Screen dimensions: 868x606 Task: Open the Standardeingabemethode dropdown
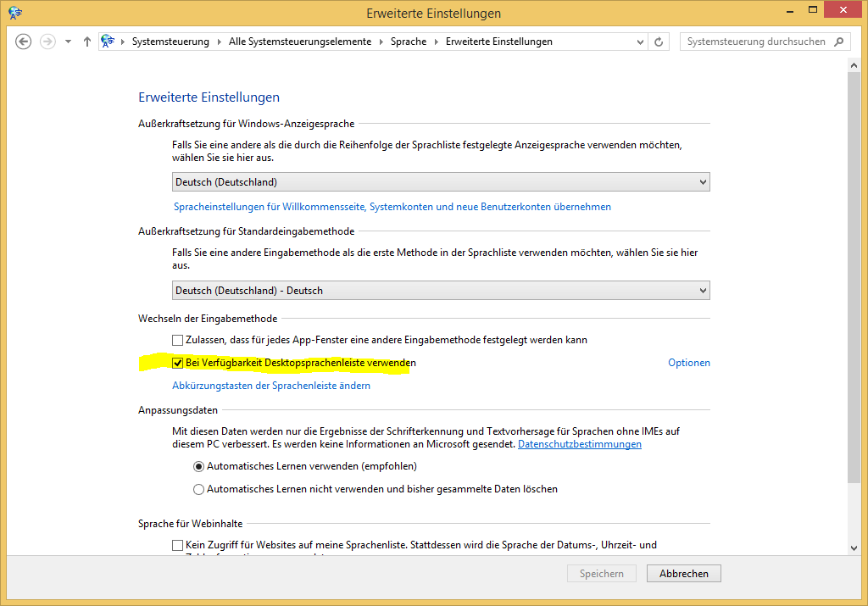click(x=441, y=291)
